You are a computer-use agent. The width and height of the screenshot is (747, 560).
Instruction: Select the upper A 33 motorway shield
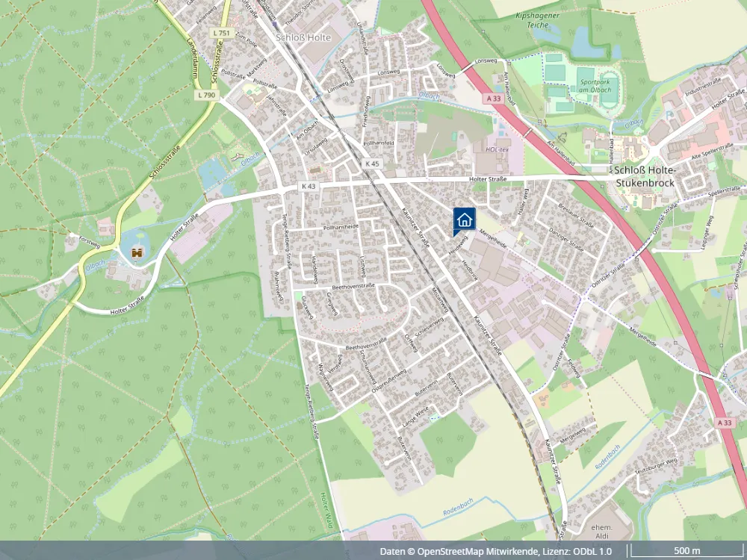pos(494,98)
